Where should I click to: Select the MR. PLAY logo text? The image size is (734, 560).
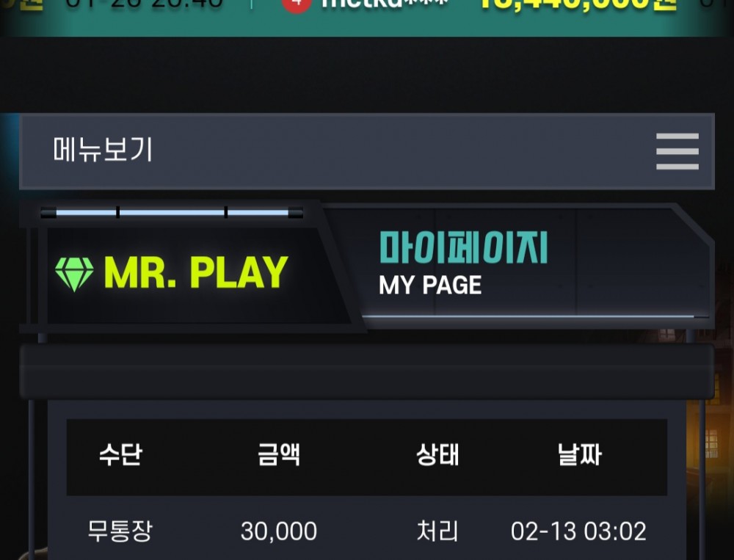(196, 272)
